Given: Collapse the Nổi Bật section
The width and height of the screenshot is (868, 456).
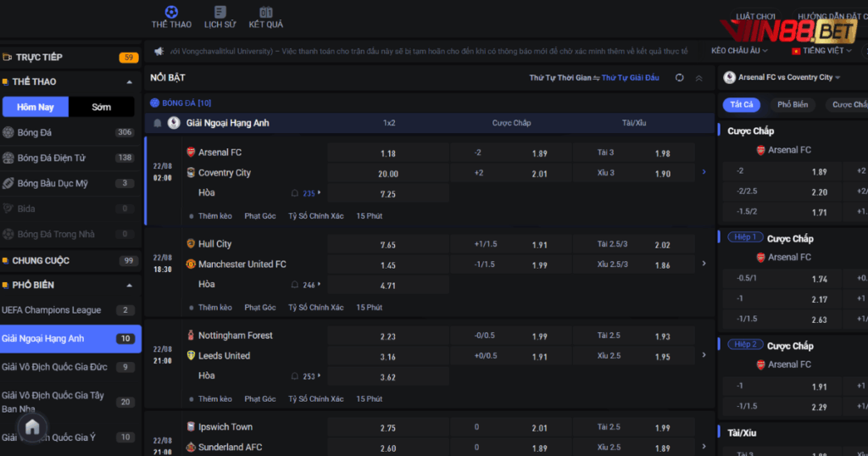Looking at the screenshot, I should click(699, 78).
